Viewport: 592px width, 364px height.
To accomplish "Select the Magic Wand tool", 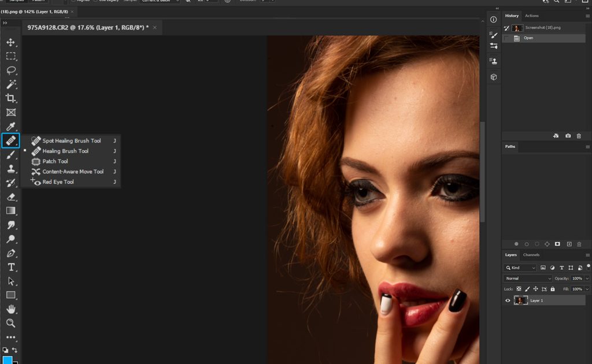I will 10,84.
